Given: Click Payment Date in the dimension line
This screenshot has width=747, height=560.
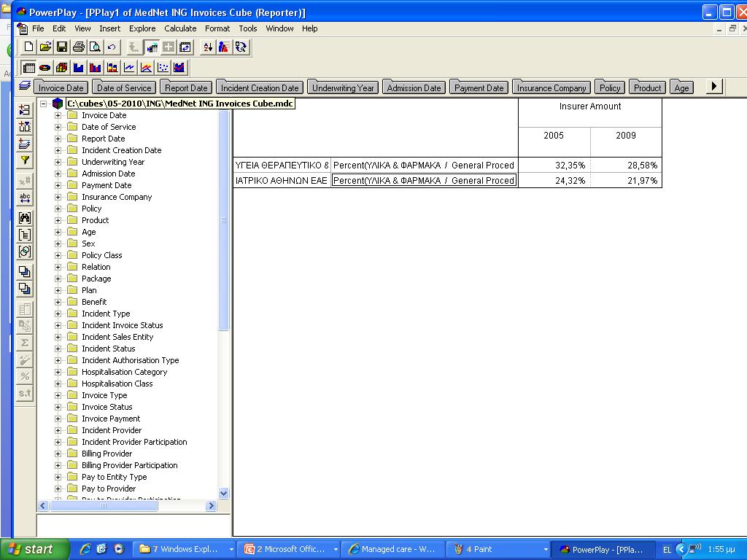Looking at the screenshot, I should 479,87.
